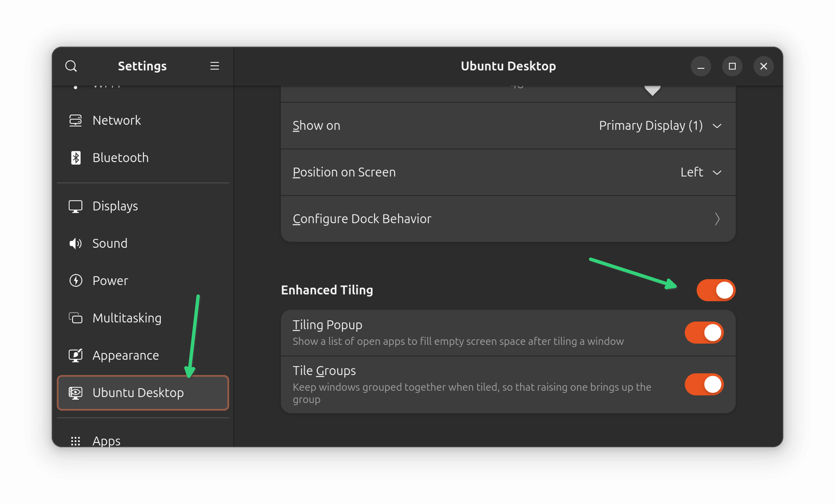The image size is (835, 504).
Task: Expand the Position on Screen dropdown
Action: [x=700, y=172]
